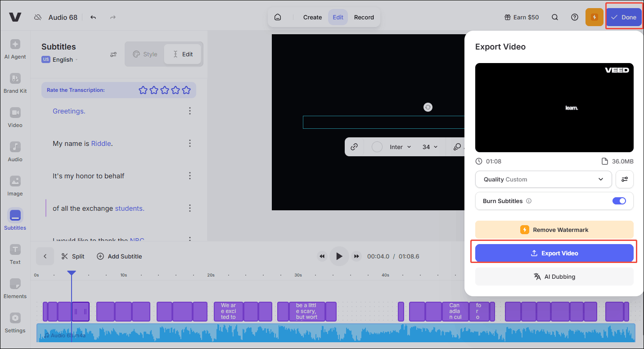Image resolution: width=644 pixels, height=349 pixels.
Task: Click the home icon in top bar
Action: point(278,17)
